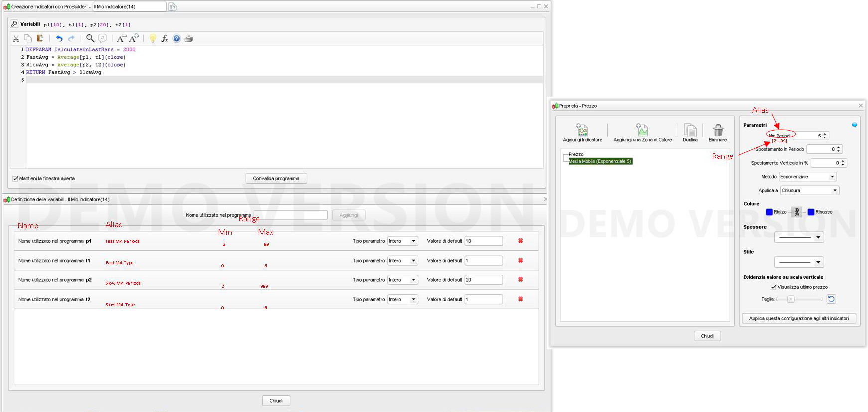The width and height of the screenshot is (868, 412).
Task: Toggle Mantieni la finestra aperta checkbox
Action: pyautogui.click(x=15, y=178)
